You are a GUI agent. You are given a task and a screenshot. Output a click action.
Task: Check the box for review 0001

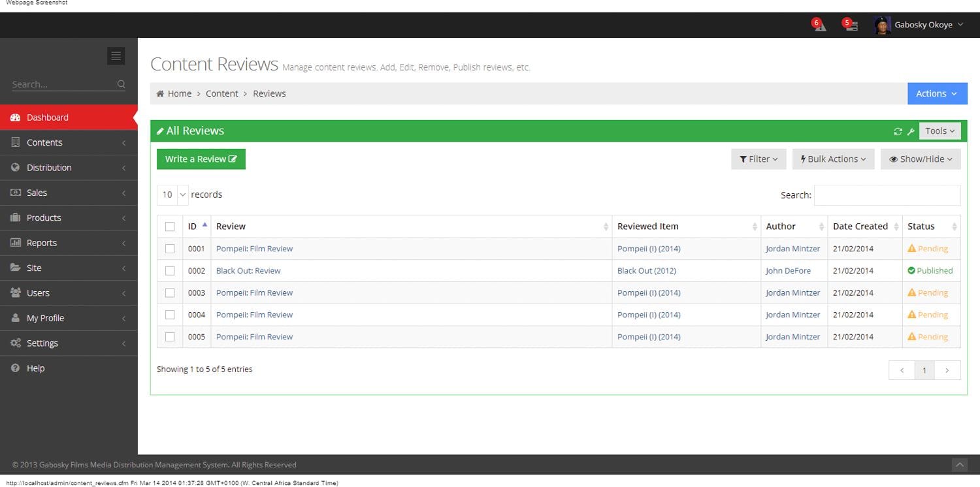[x=170, y=249]
